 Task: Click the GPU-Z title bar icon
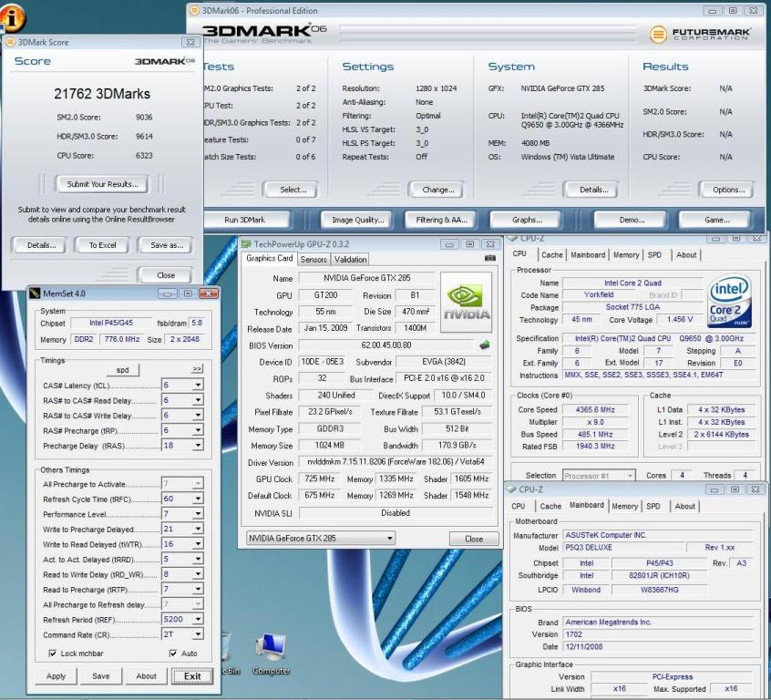[x=246, y=244]
